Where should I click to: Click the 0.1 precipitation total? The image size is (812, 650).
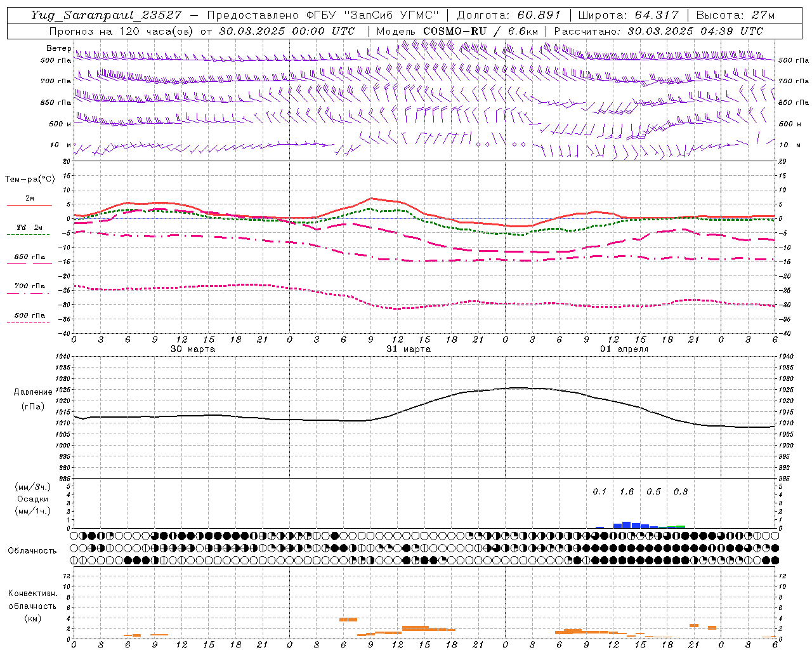(599, 492)
